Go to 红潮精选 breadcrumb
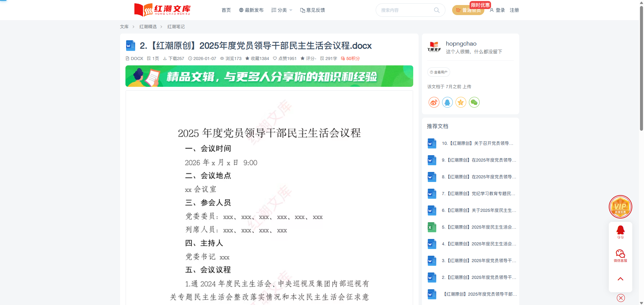The width and height of the screenshot is (644, 305). [x=148, y=26]
